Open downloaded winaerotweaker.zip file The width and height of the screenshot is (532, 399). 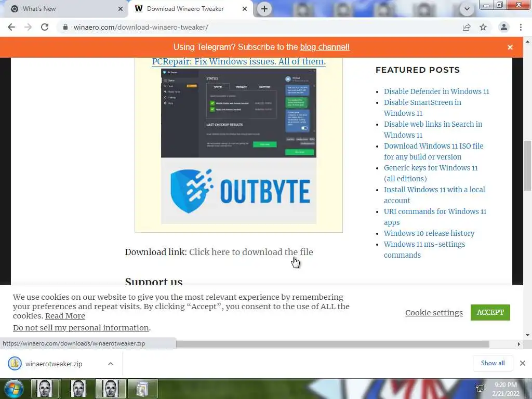point(54,364)
